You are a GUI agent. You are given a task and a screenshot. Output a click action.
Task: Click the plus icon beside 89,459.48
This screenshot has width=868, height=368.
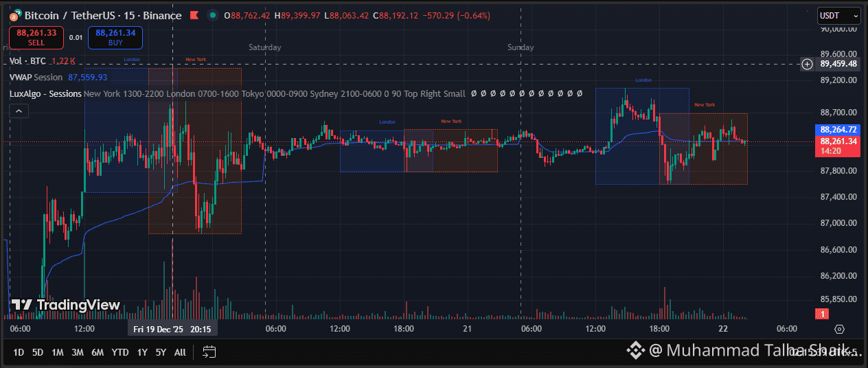tap(808, 64)
